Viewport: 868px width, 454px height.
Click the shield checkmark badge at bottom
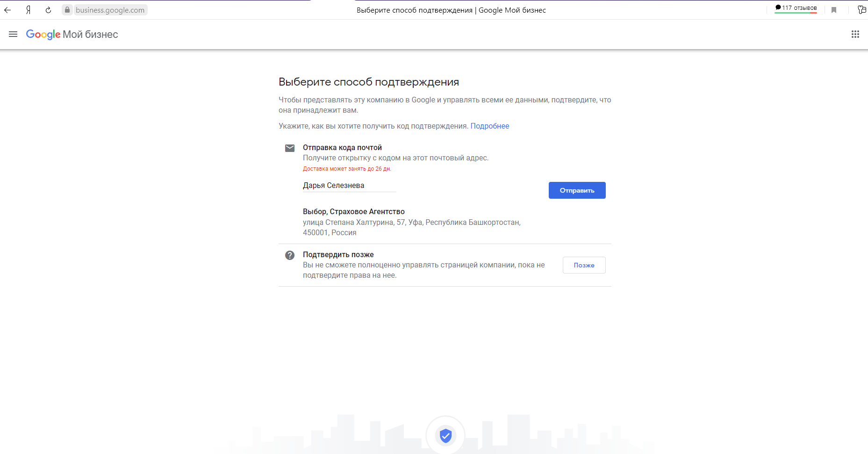click(x=445, y=435)
